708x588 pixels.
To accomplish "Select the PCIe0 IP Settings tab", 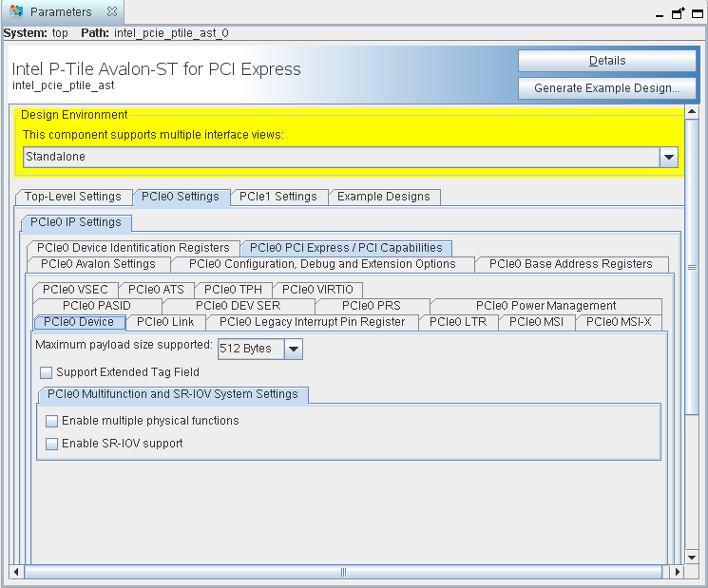I will 76,222.
